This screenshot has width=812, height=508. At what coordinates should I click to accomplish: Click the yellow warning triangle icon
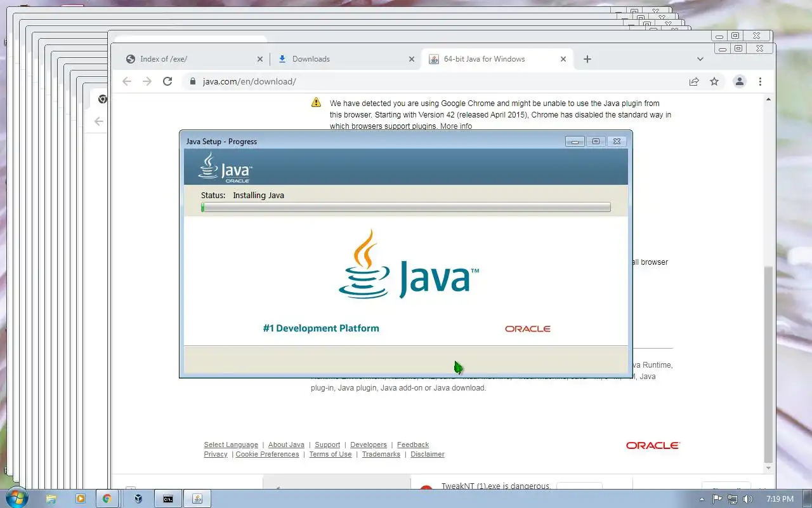click(x=316, y=102)
